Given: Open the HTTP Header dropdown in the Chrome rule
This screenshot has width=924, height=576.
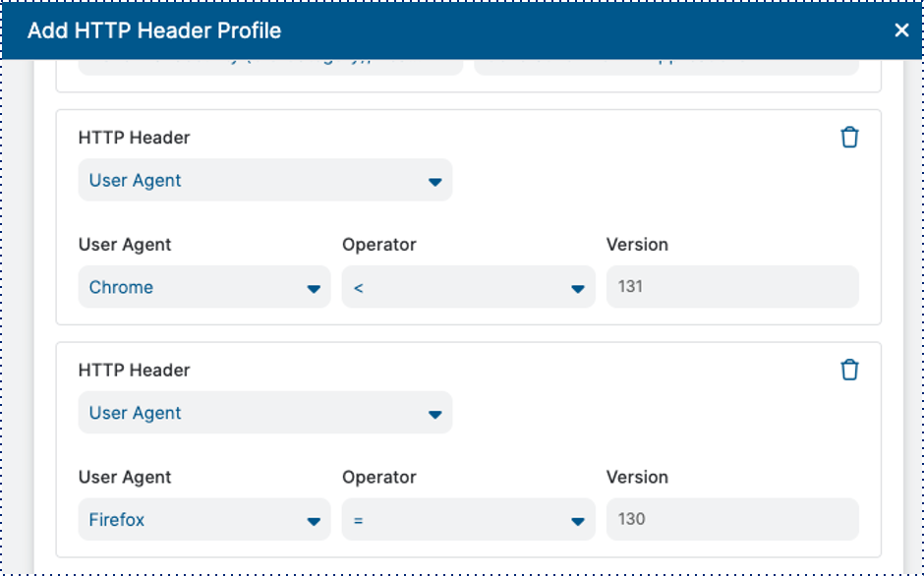Looking at the screenshot, I should coord(264,181).
